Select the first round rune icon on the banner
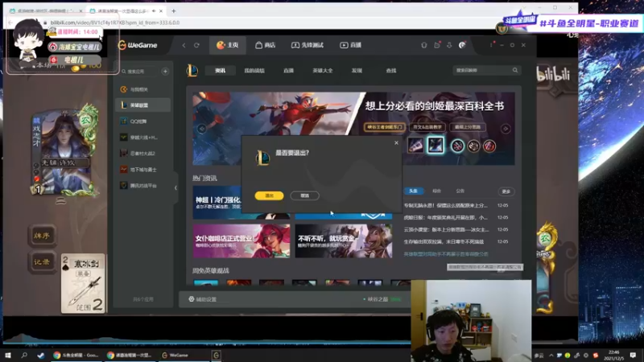Screen dimensions: 644x362 click(457, 146)
